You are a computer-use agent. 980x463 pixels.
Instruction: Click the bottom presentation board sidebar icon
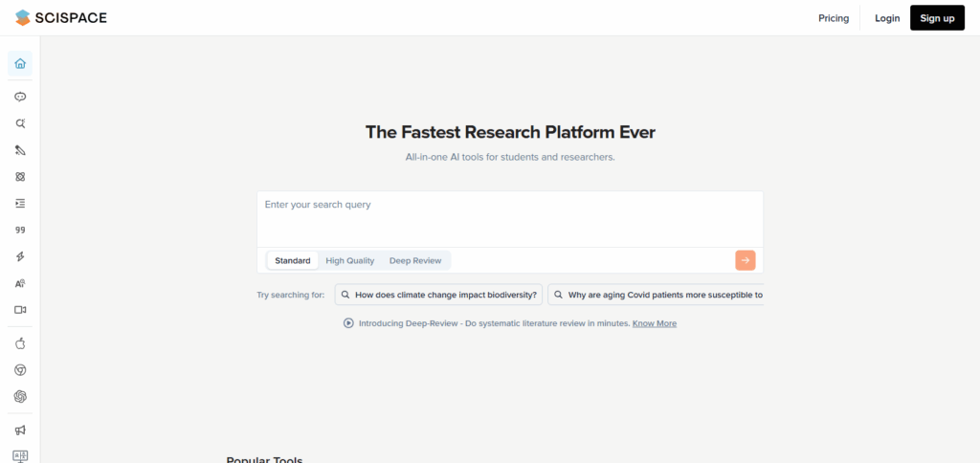20,456
